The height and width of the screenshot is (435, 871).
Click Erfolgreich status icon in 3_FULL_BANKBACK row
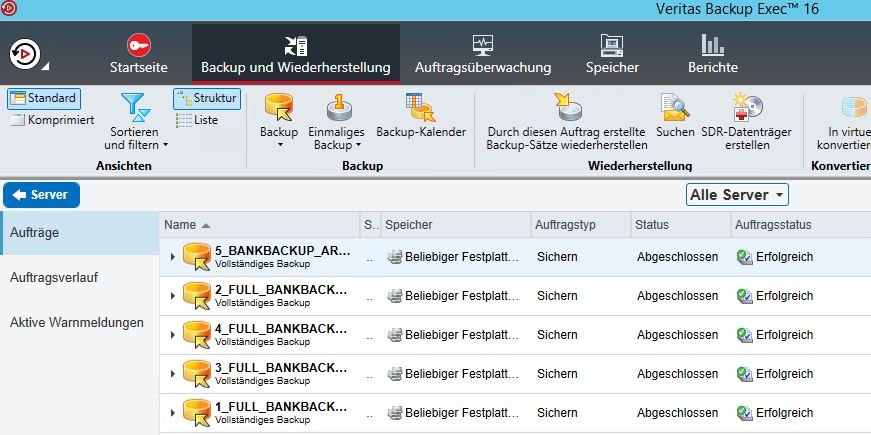[x=744, y=373]
